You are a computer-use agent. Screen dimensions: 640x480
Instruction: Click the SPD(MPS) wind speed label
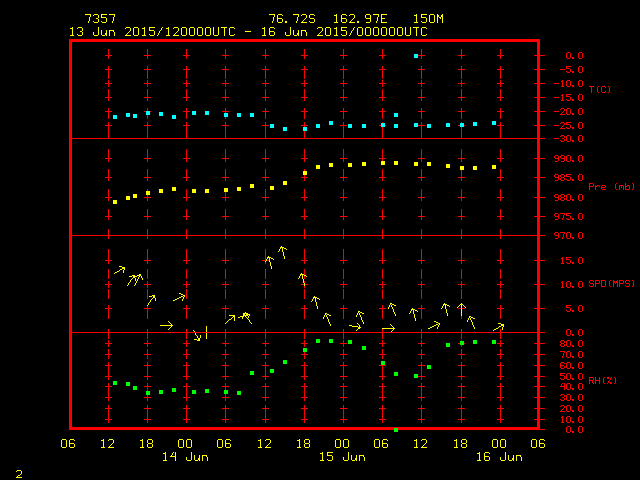point(610,284)
